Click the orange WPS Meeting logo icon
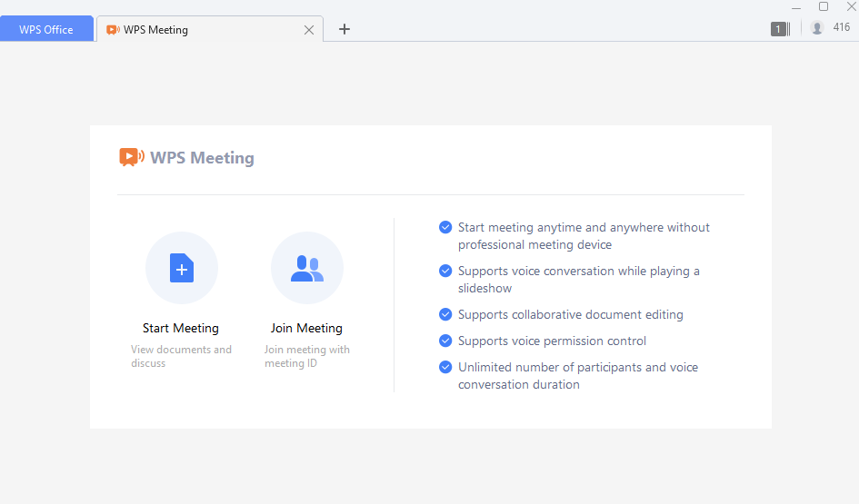Image resolution: width=859 pixels, height=504 pixels. 131,157
